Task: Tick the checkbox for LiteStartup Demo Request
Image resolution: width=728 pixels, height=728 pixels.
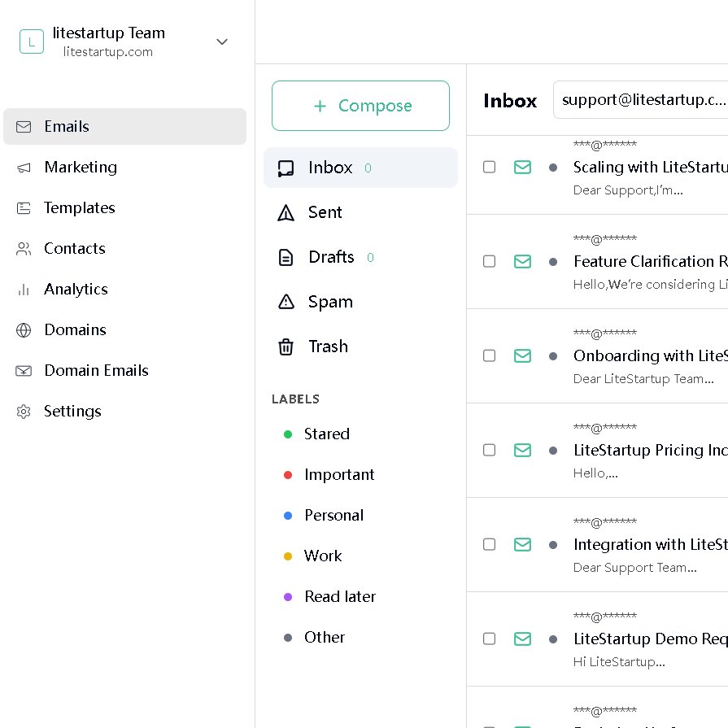Action: click(489, 639)
